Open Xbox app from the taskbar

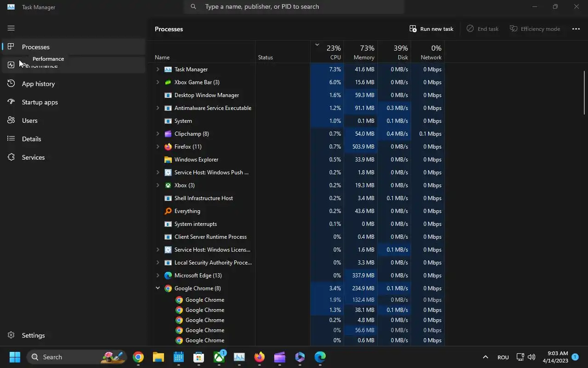[x=220, y=357]
